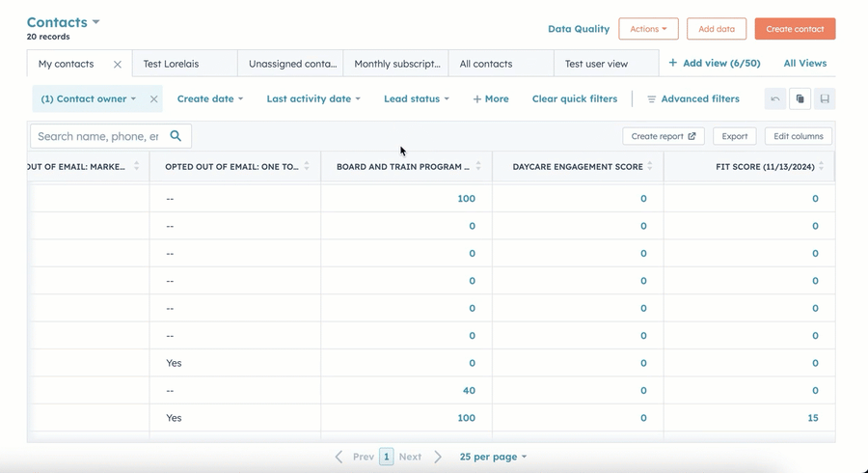Click Add view (6/50)
868x473 pixels.
[714, 63]
